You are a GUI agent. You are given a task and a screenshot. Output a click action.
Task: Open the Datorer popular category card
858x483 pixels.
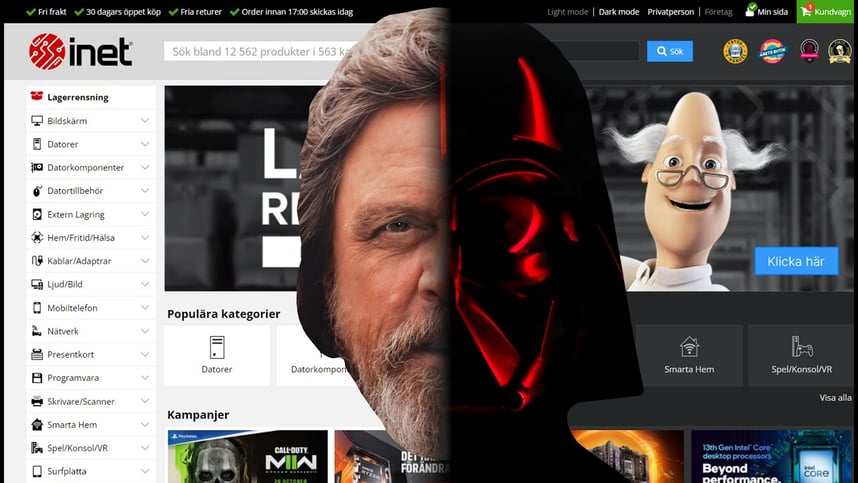click(217, 356)
